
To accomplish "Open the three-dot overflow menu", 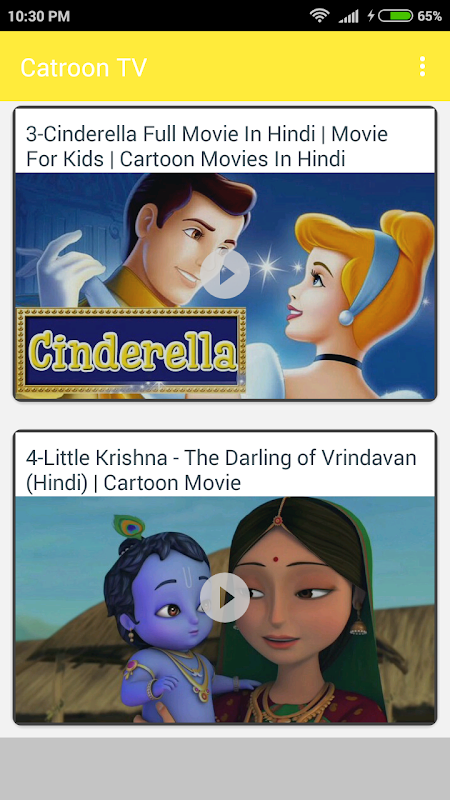I will (x=422, y=66).
